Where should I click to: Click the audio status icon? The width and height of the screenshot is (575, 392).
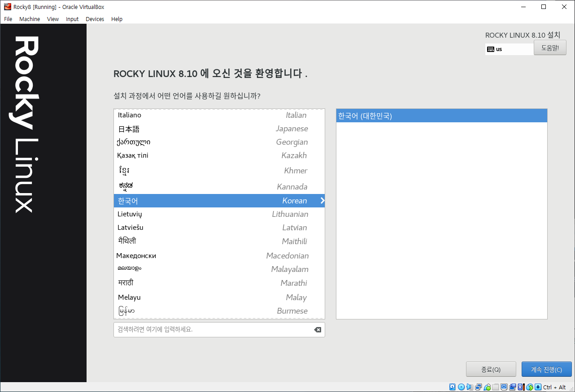(x=469, y=387)
